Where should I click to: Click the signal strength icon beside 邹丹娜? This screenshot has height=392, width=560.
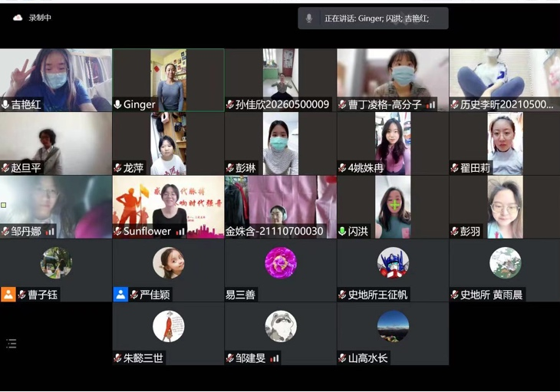click(x=50, y=231)
